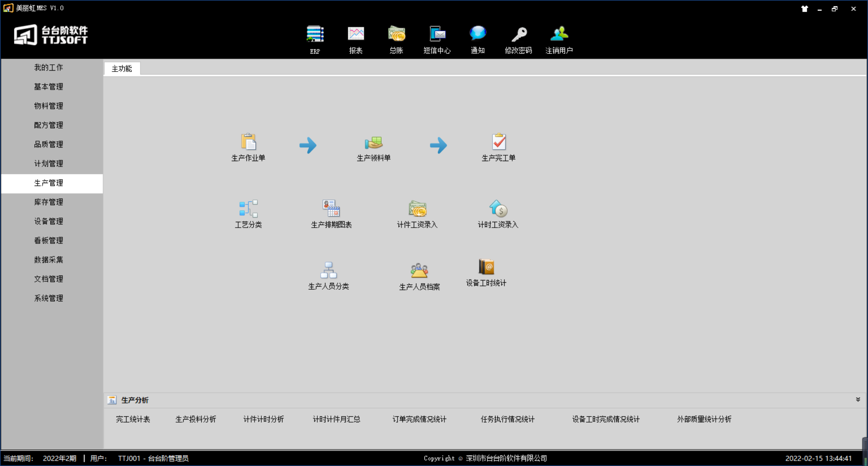
Task: Collapse the 生产分析 panel with chevron
Action: (858, 400)
